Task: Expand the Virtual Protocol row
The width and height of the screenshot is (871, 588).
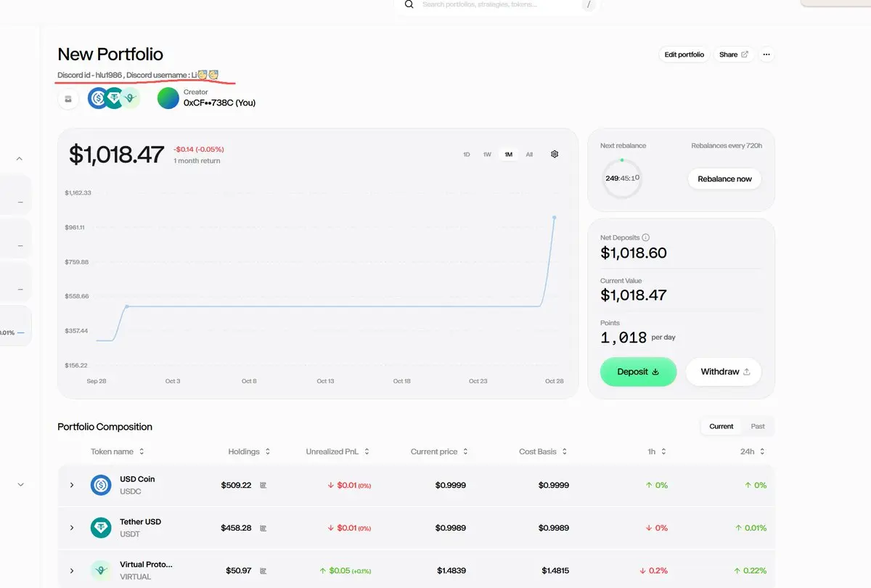Action: (72, 571)
